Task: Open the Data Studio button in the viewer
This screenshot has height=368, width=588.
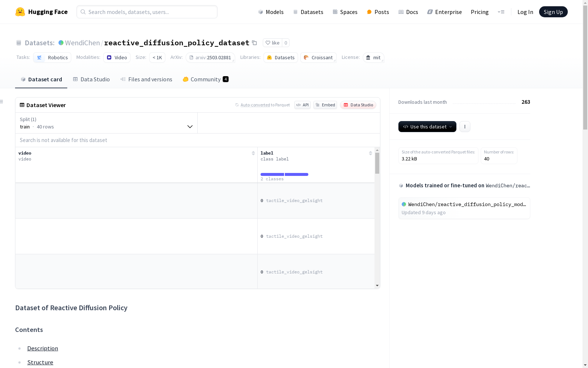Action: [358, 105]
